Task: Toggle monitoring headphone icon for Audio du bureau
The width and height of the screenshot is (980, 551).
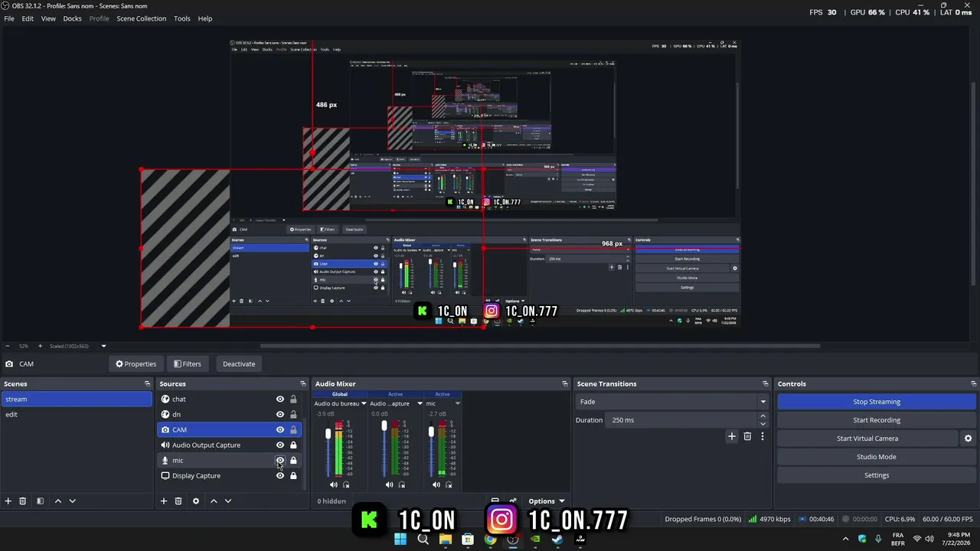Action: 346,484
